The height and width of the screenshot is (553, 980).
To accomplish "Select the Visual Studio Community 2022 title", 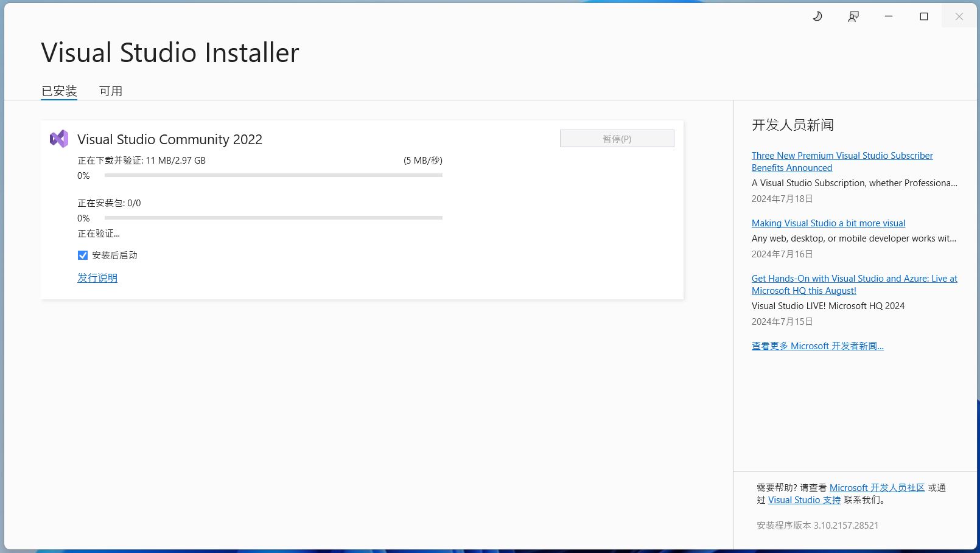I will [170, 139].
